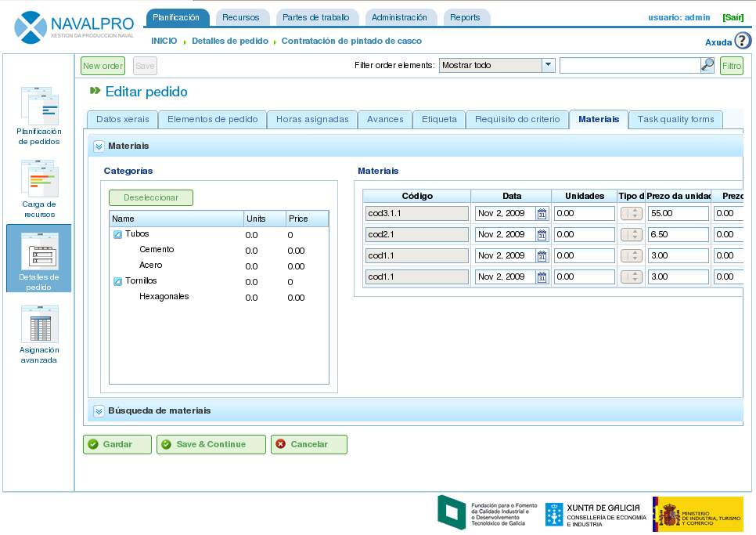This screenshot has width=756, height=535.
Task: Click the Sair logout link
Action: (733, 17)
